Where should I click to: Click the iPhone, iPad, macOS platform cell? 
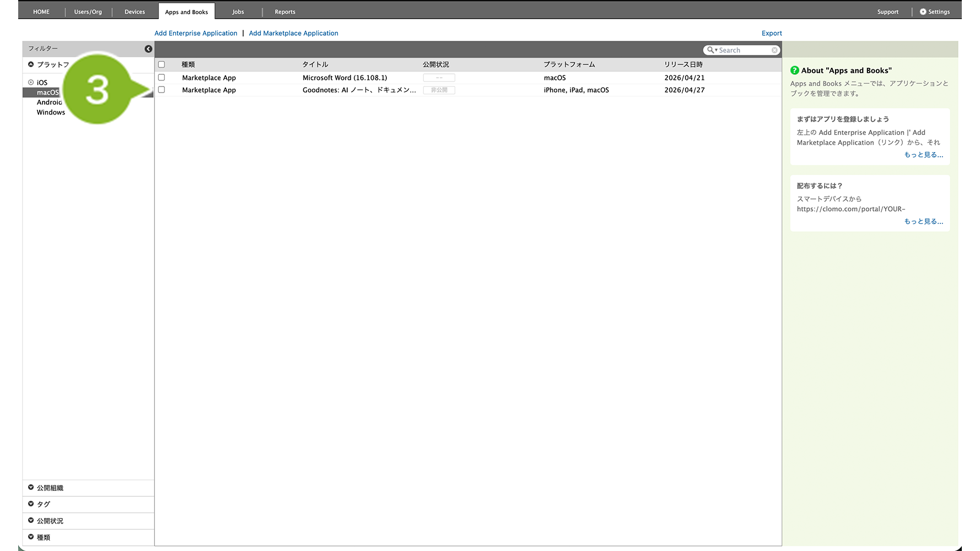click(576, 90)
